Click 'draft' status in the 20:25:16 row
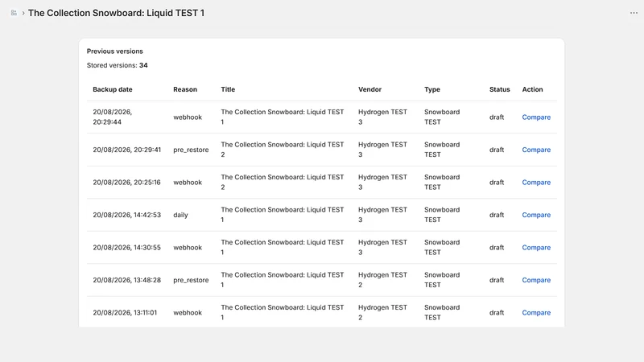This screenshot has height=362, width=644. [497, 183]
